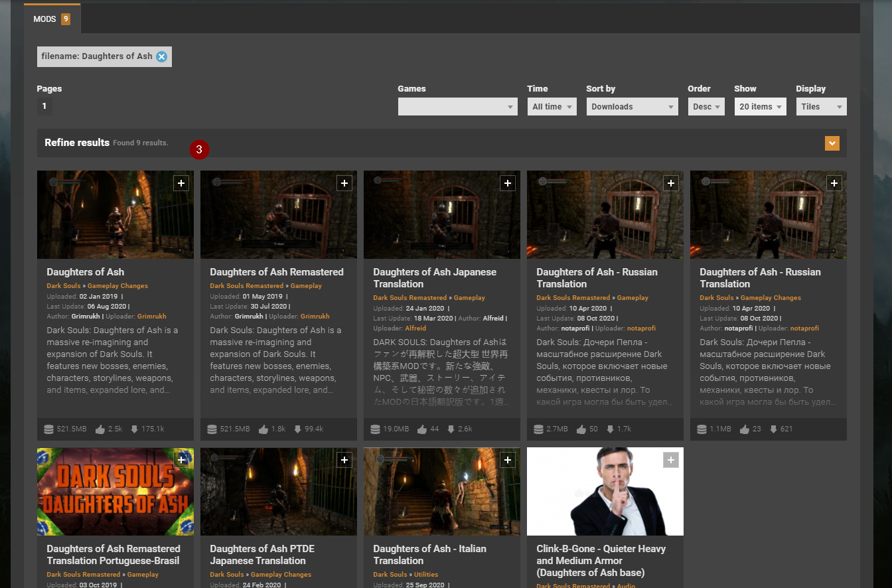892x588 pixels.
Task: Select the MODS tab
Action: [x=52, y=19]
